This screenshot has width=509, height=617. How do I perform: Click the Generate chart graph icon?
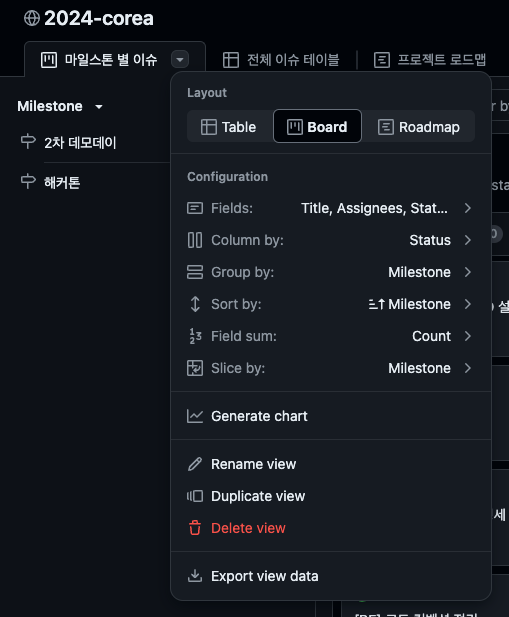click(195, 416)
